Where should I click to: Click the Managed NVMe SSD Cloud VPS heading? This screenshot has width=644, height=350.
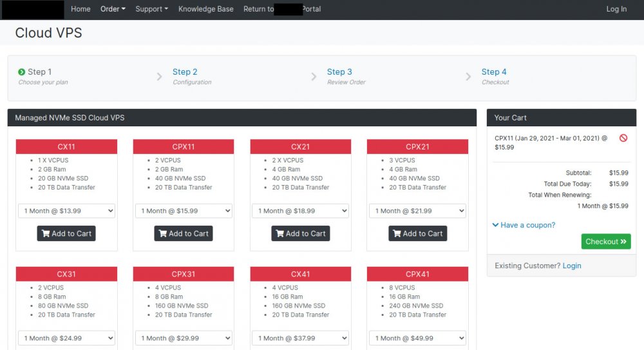70,117
